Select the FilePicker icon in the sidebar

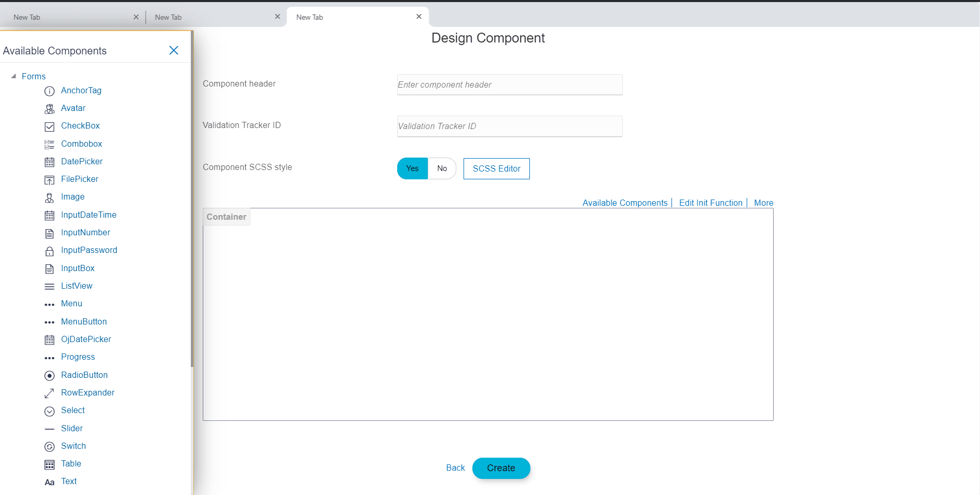(49, 179)
